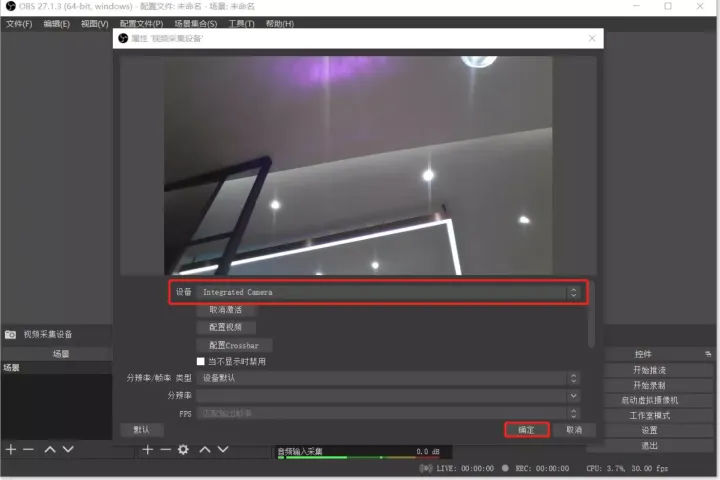Open the 配置文件(P) menu

[x=141, y=24]
